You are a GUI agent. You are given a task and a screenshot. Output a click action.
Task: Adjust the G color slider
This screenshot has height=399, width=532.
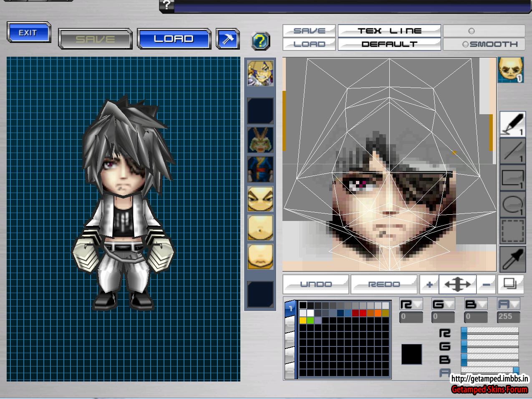click(490, 346)
